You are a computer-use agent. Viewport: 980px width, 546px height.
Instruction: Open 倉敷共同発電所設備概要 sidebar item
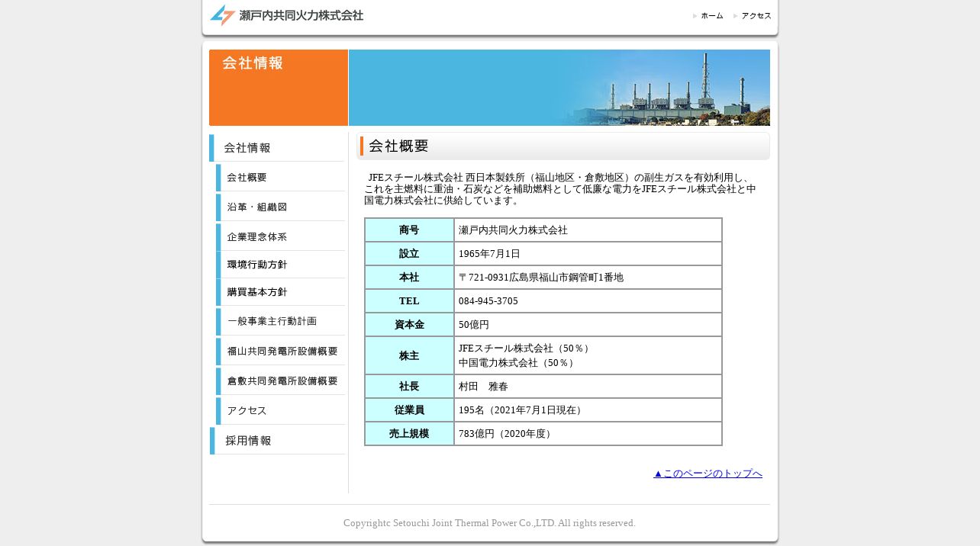(281, 381)
